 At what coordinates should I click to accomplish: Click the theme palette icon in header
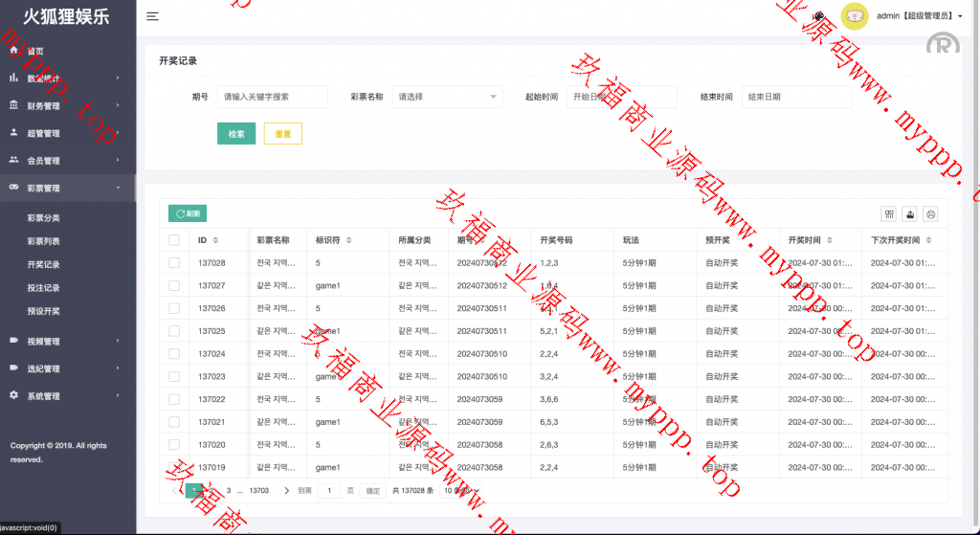click(819, 16)
